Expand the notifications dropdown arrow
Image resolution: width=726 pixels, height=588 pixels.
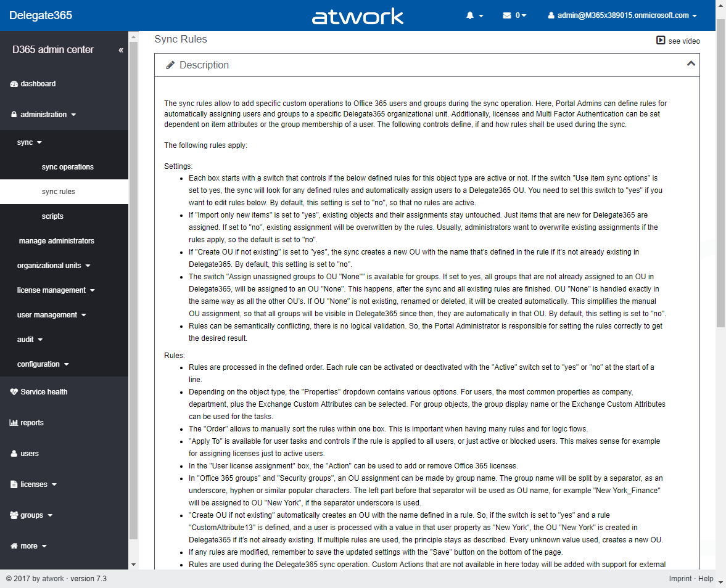click(481, 16)
